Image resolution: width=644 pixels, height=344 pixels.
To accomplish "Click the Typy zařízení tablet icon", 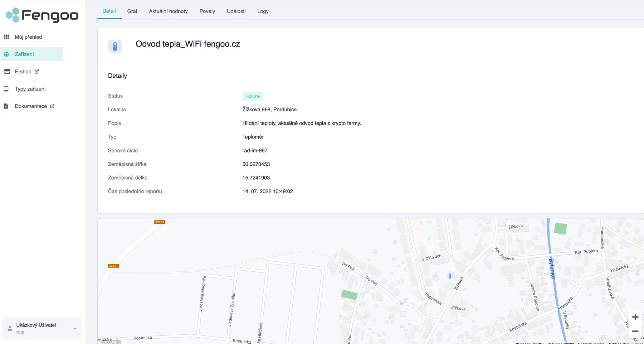I will click(6, 89).
